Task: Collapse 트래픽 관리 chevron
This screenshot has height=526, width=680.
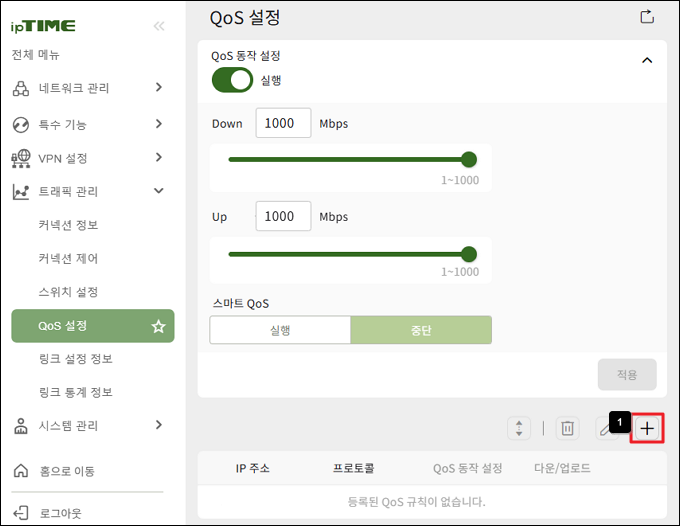Action: [159, 191]
